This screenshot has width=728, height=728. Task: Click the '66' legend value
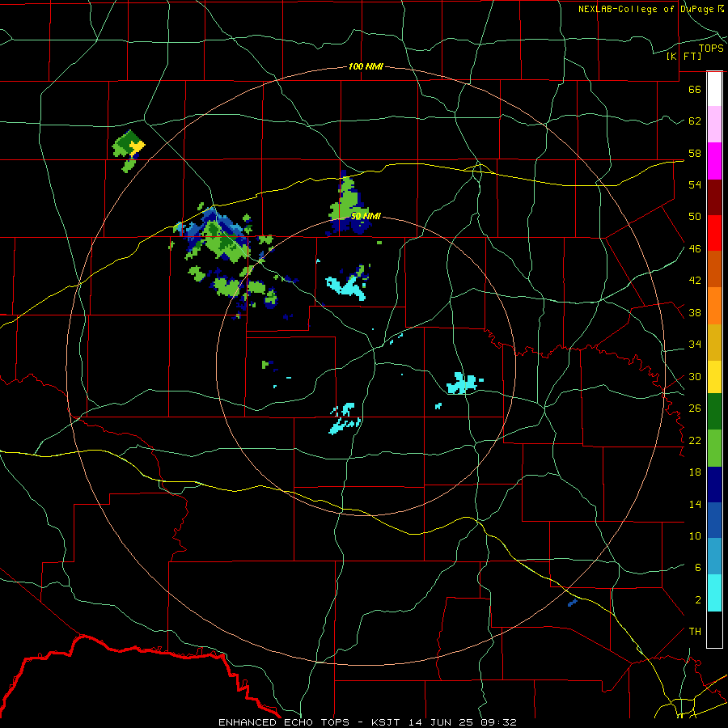point(695,90)
